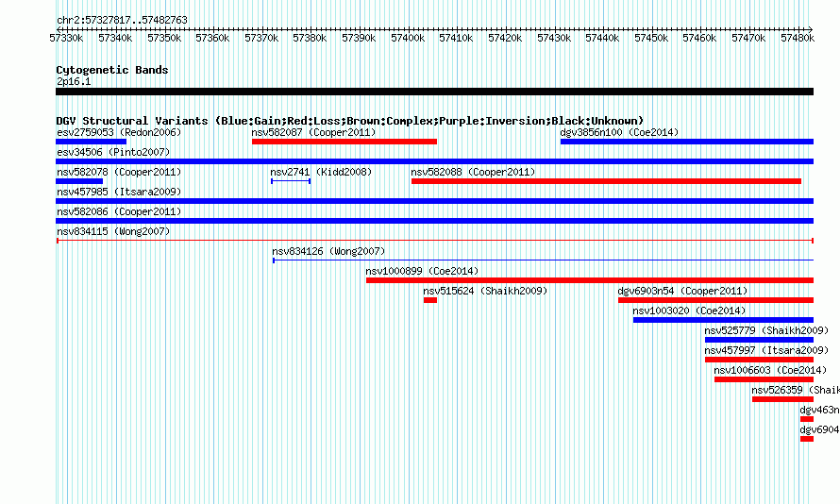Click chr2:57327817..57482763 region label

(122, 20)
